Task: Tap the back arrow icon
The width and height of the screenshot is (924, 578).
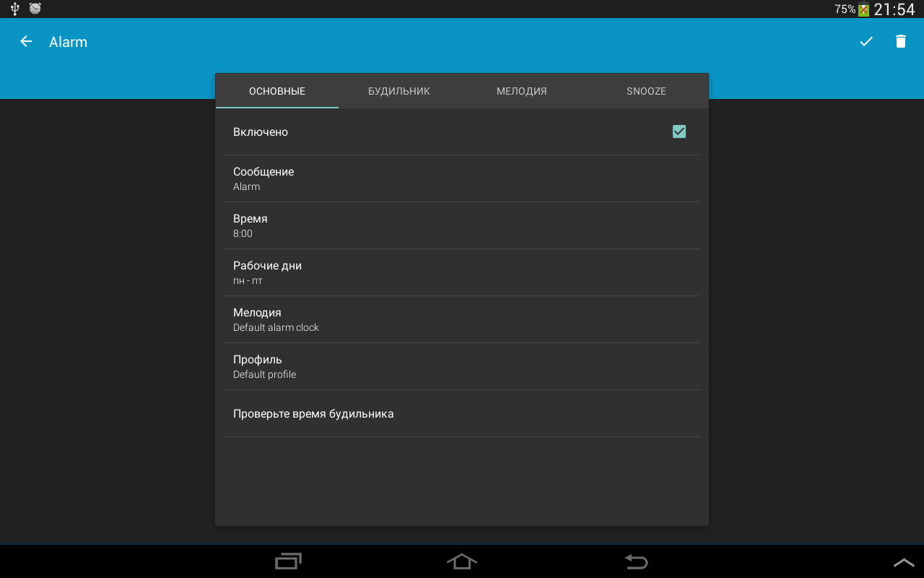Action: [x=26, y=42]
